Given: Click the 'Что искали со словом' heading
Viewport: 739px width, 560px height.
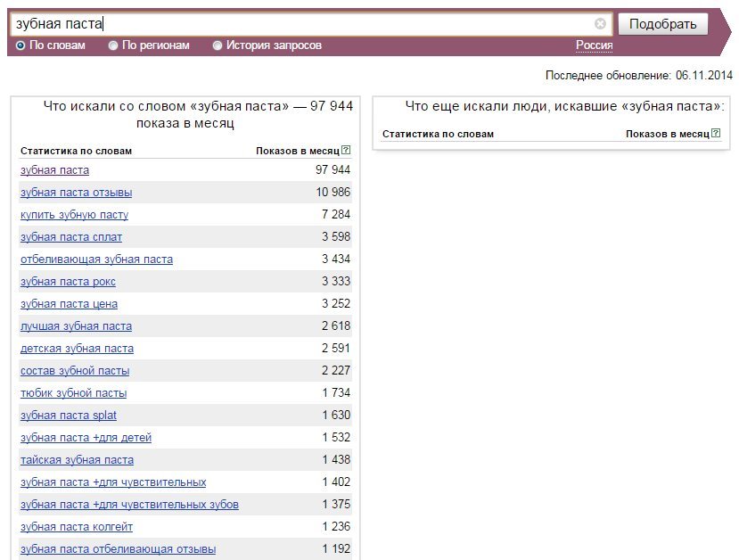Looking at the screenshot, I should (x=198, y=114).
